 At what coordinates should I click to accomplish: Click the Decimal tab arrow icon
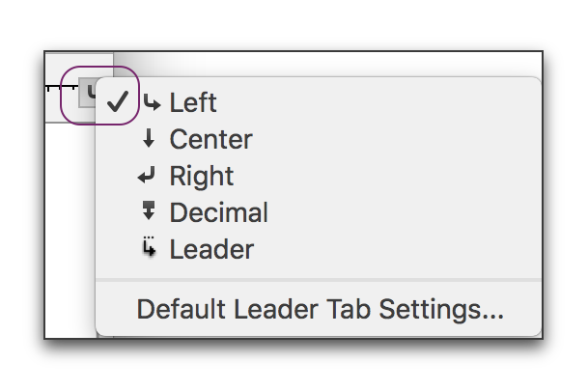coord(149,210)
